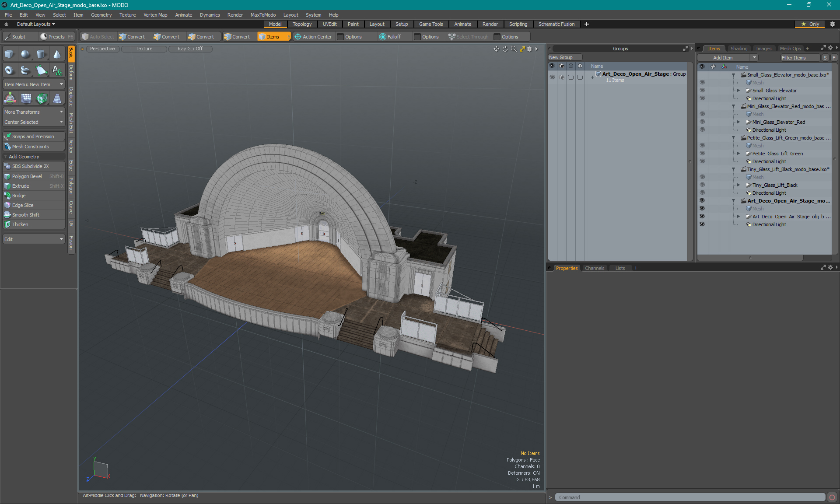
Task: Toggle visibility of Art_Deco_Open_Air_Stage_obj_b item
Action: click(x=702, y=217)
